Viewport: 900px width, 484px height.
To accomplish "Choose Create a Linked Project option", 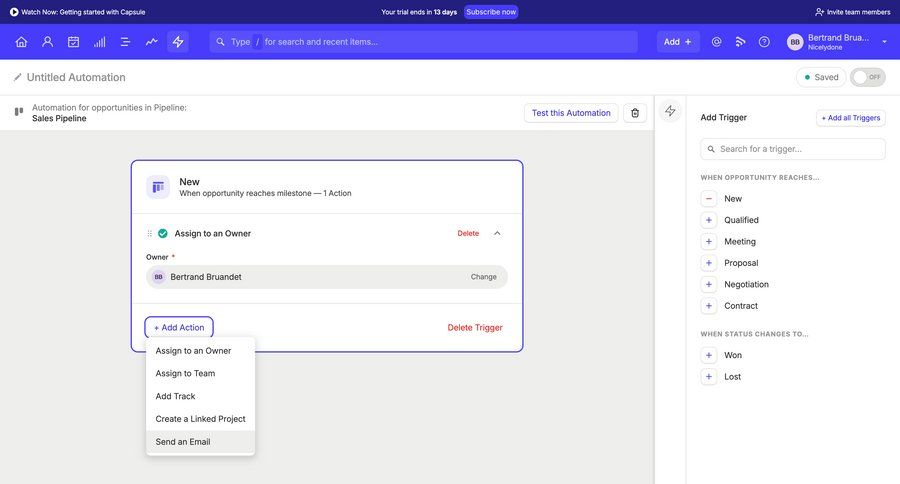I will (x=200, y=419).
